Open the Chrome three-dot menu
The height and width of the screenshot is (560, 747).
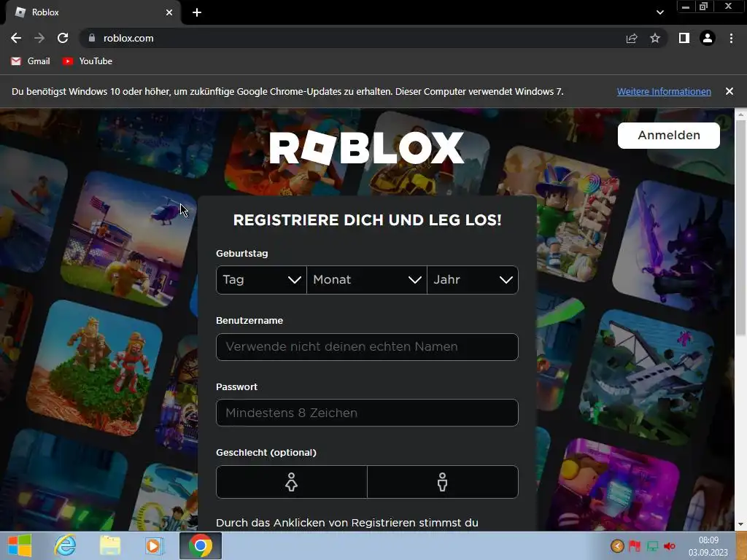pos(731,38)
